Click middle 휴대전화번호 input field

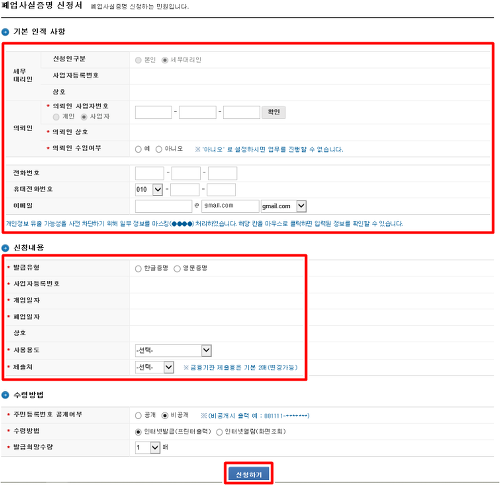pos(185,190)
